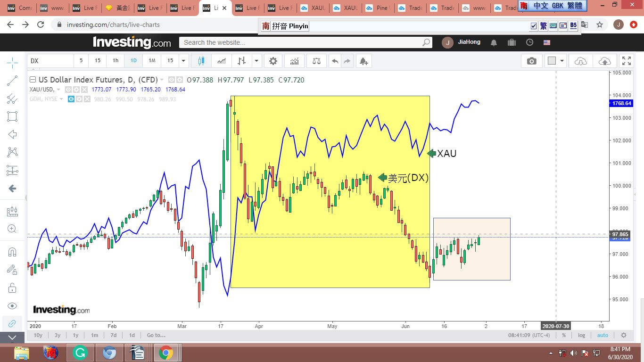Remove the GDM, NYSE series
644x362 pixels.
pyautogui.click(x=87, y=99)
